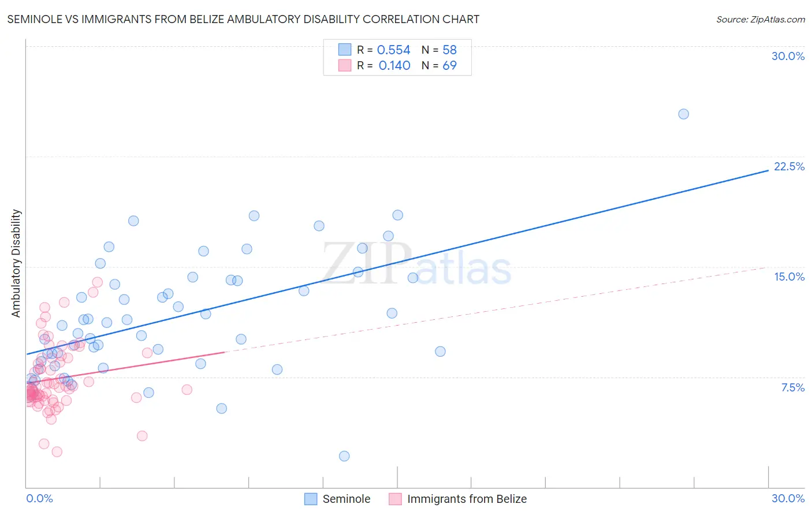Click the outlier blue point near 25%
The width and height of the screenshot is (812, 515).
pos(683,114)
